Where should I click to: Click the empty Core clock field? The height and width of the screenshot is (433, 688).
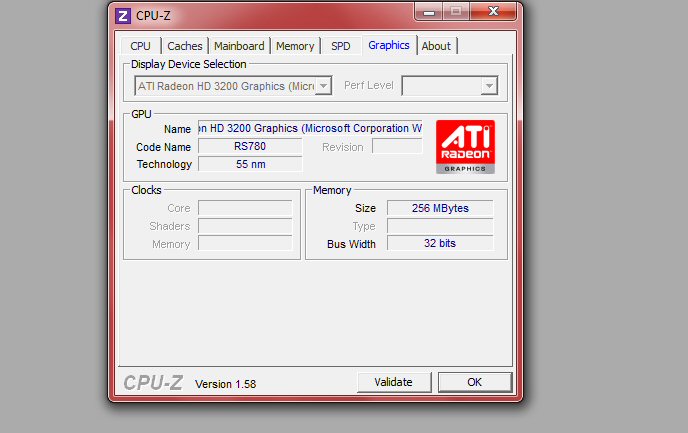pyautogui.click(x=245, y=208)
